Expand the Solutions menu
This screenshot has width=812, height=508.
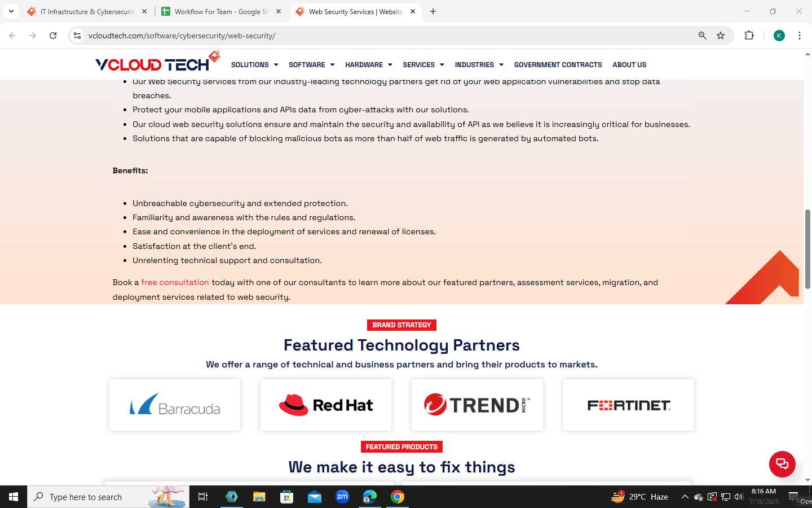(254, 65)
